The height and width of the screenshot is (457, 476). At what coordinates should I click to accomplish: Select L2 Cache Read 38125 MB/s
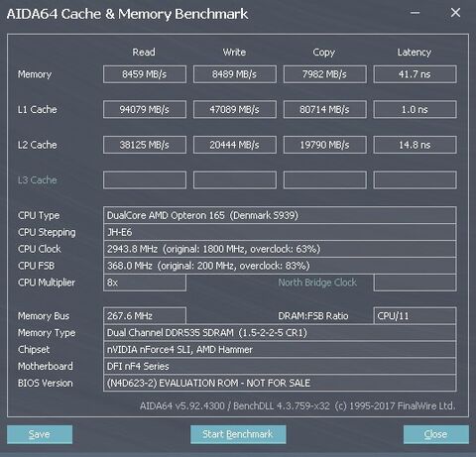coord(145,145)
